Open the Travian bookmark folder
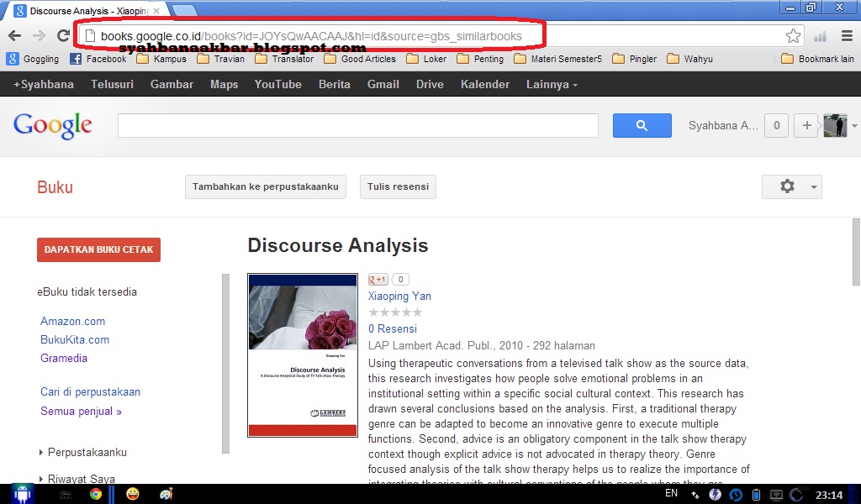This screenshot has height=504, width=861. 221,59
